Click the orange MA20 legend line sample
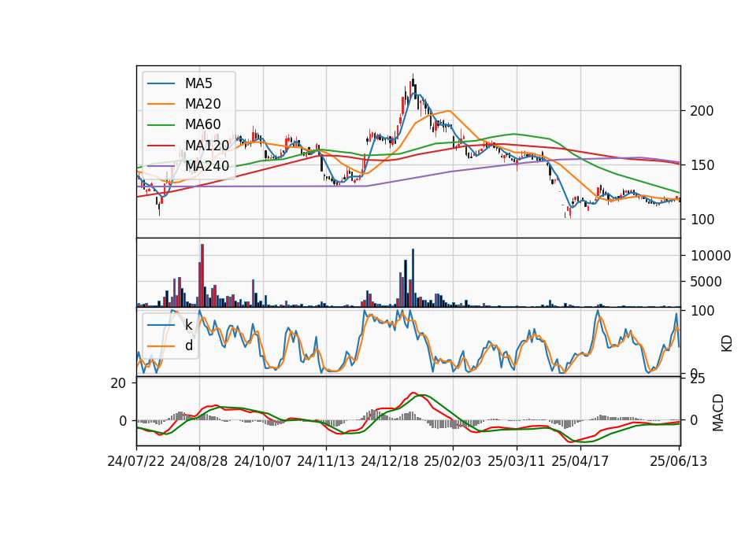The width and height of the screenshot is (756, 543). pos(161,104)
